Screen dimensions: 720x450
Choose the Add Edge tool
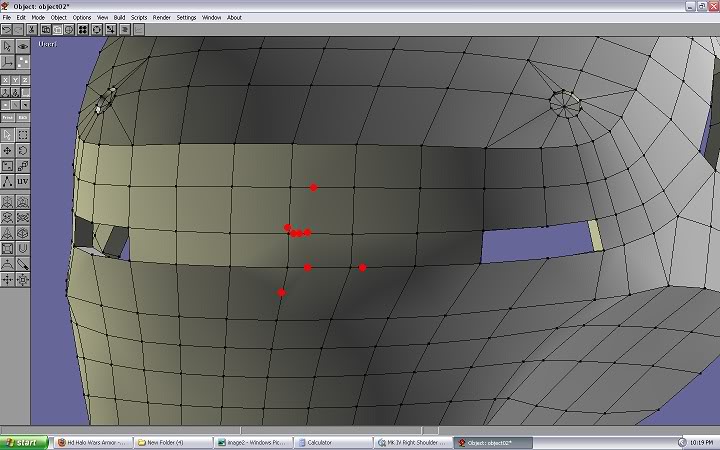(x=7, y=181)
